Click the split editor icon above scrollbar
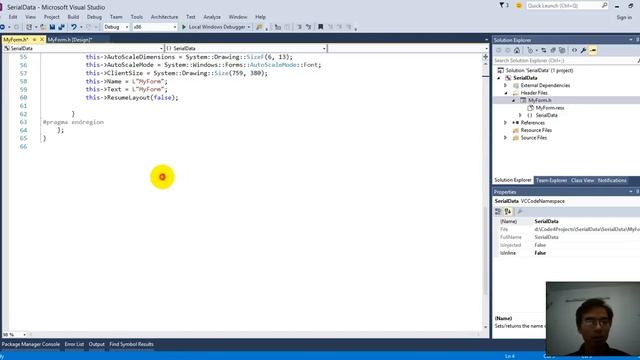This screenshot has height=360, width=640. [485, 56]
